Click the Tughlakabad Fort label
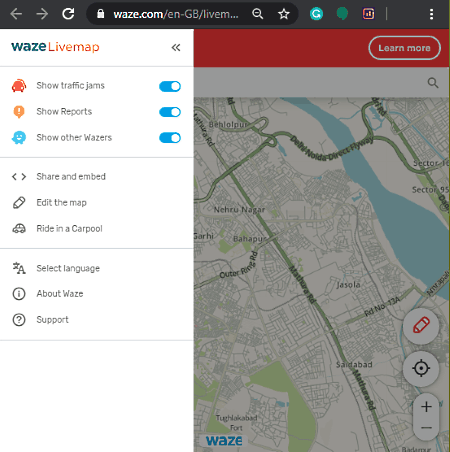450x452 pixels. pyautogui.click(x=236, y=423)
